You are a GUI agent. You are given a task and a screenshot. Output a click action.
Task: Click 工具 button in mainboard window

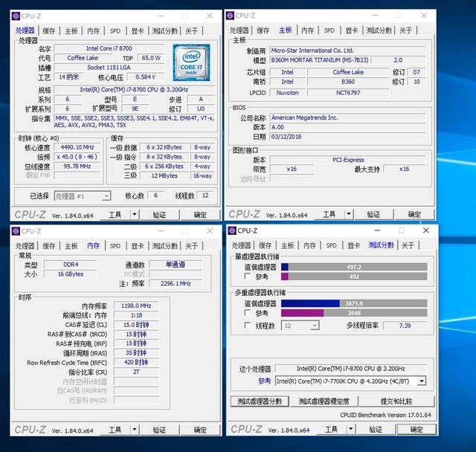point(329,214)
